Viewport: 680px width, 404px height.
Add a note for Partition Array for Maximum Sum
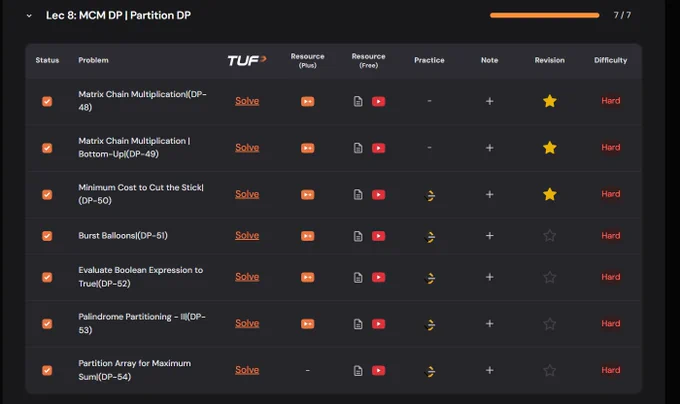tap(490, 371)
